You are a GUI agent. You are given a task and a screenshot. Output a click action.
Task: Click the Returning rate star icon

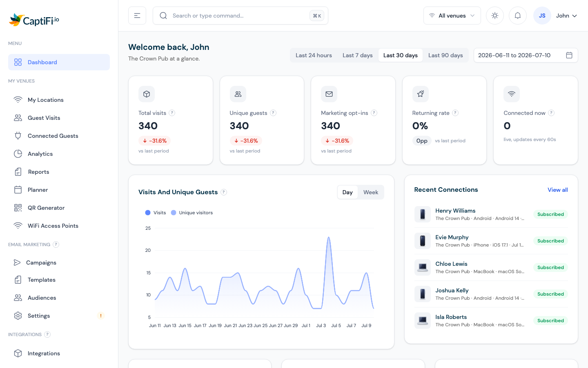click(x=421, y=94)
